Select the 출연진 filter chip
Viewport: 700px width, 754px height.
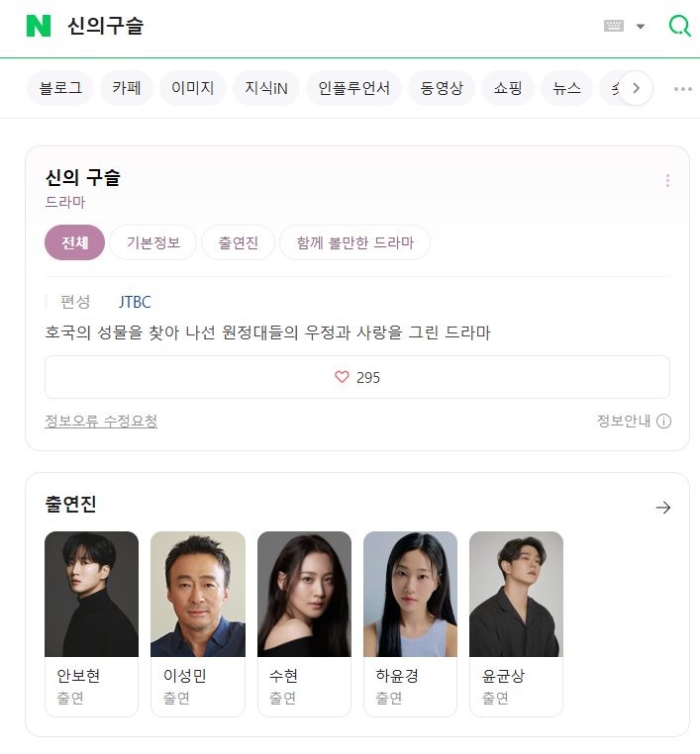tap(239, 242)
